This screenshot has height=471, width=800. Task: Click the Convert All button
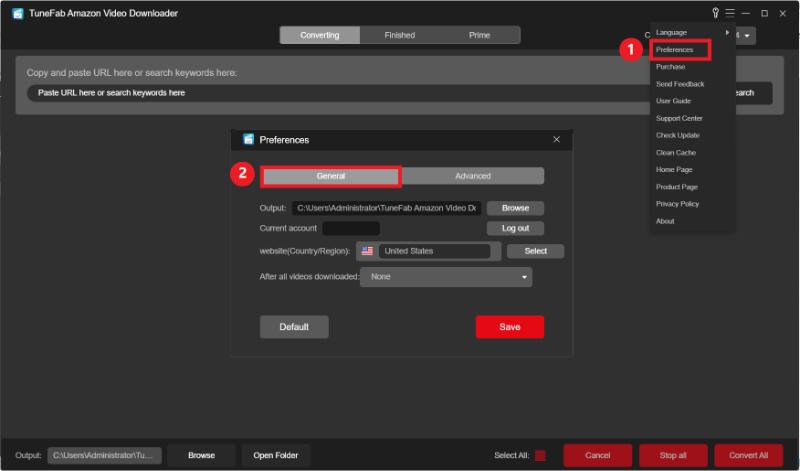click(x=748, y=455)
